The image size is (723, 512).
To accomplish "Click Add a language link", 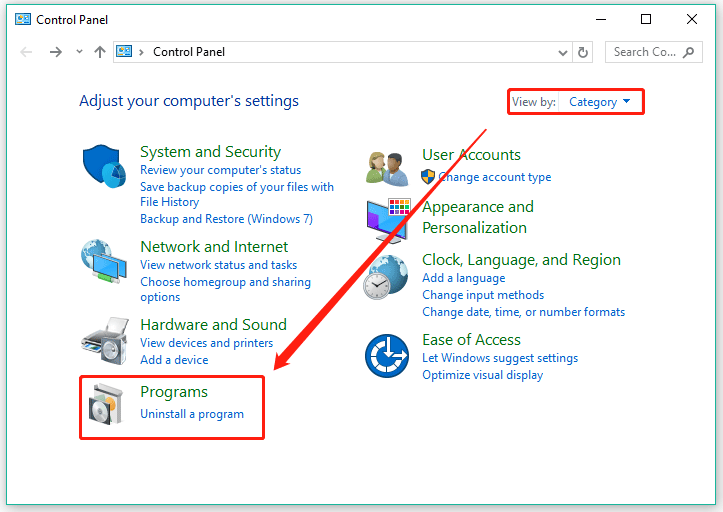I will pos(464,278).
